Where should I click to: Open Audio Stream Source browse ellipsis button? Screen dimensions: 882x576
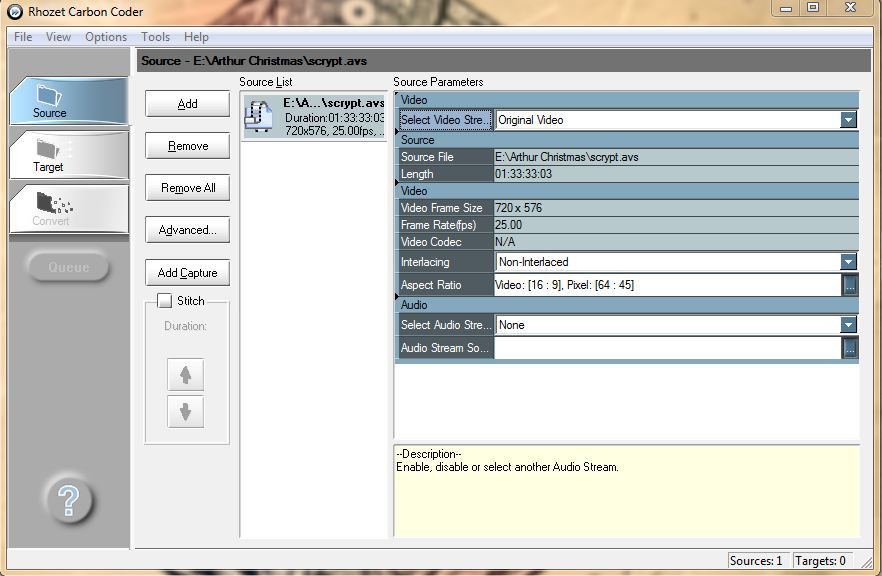[850, 348]
